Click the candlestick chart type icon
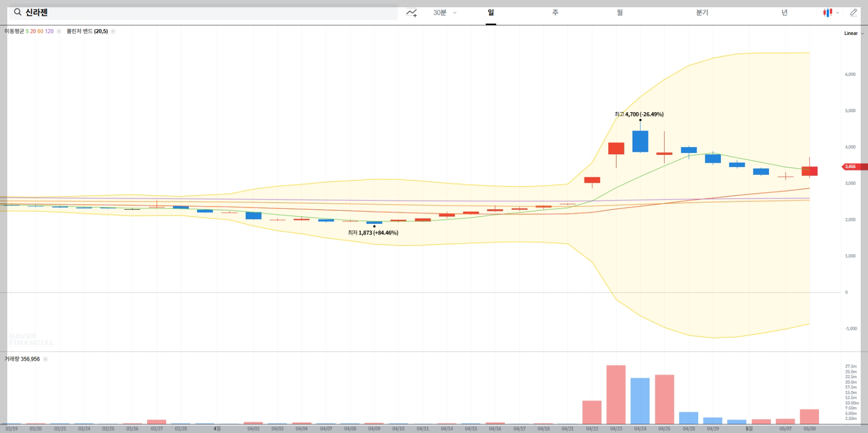This screenshot has height=433, width=868. pos(828,13)
